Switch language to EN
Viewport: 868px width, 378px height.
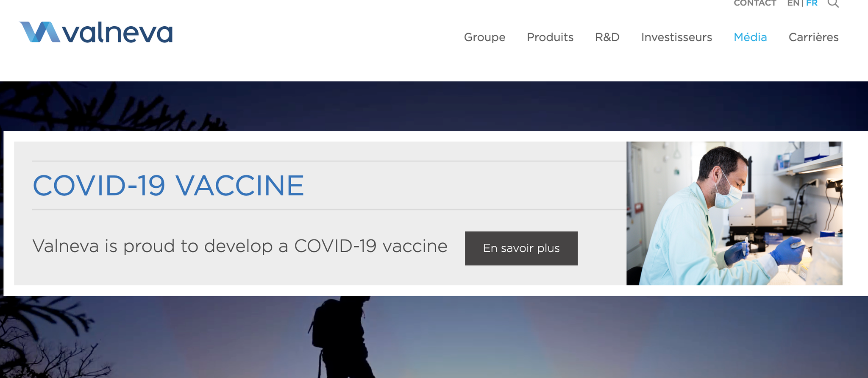point(793,3)
